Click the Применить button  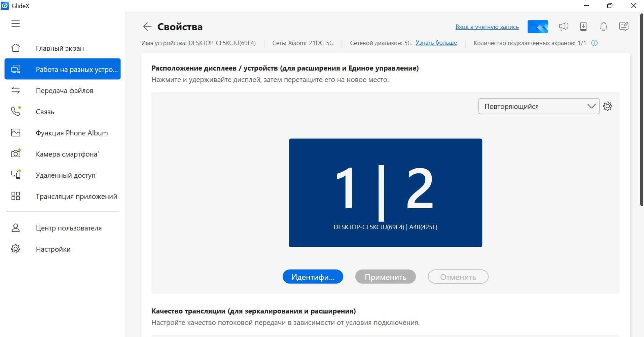[x=386, y=277]
